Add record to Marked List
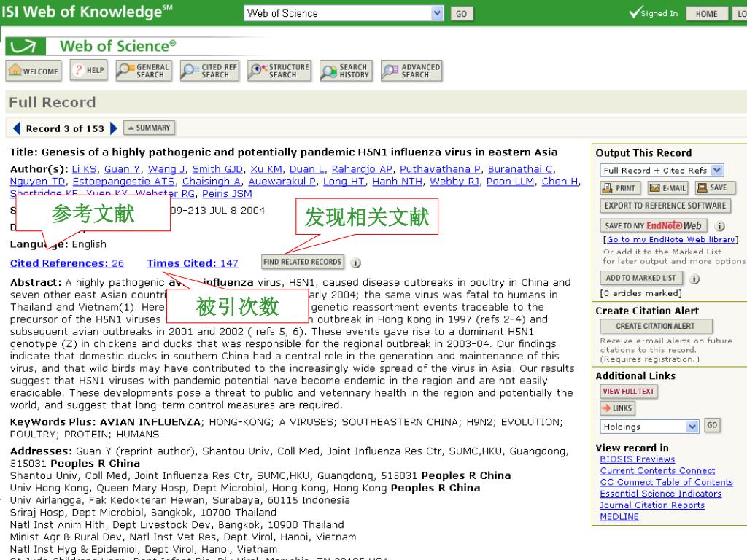Image resolution: width=747 pixels, height=560 pixels. pyautogui.click(x=640, y=278)
